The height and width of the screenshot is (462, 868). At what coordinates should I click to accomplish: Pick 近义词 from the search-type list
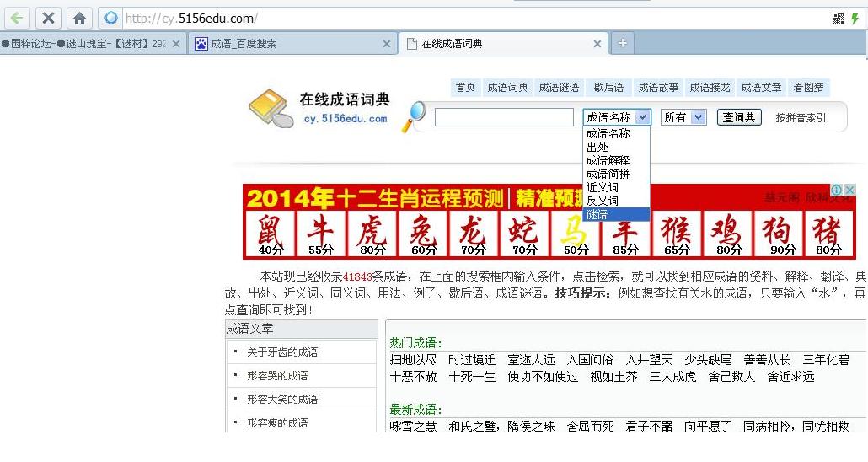(603, 187)
